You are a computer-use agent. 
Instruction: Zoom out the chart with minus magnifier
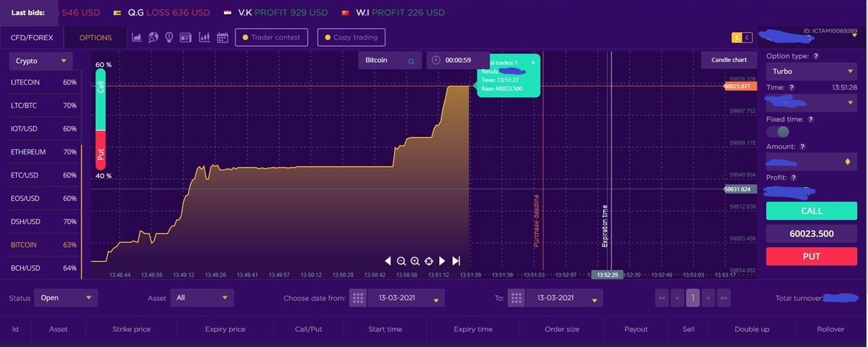click(x=402, y=261)
